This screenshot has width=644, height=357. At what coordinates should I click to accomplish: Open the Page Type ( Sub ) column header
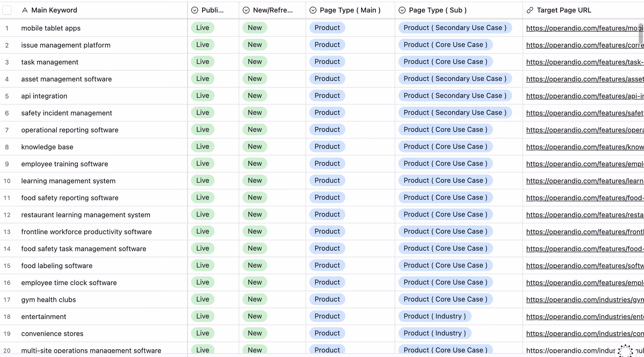459,10
